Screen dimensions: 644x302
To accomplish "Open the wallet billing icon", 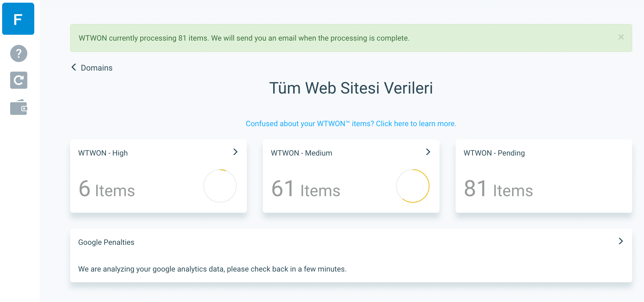I will tap(19, 107).
